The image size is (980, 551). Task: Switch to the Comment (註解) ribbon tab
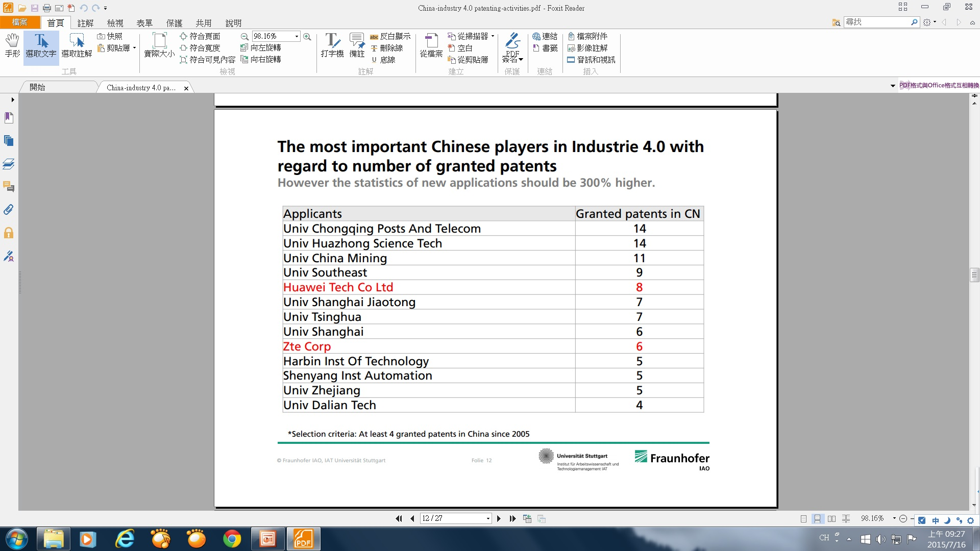(85, 23)
